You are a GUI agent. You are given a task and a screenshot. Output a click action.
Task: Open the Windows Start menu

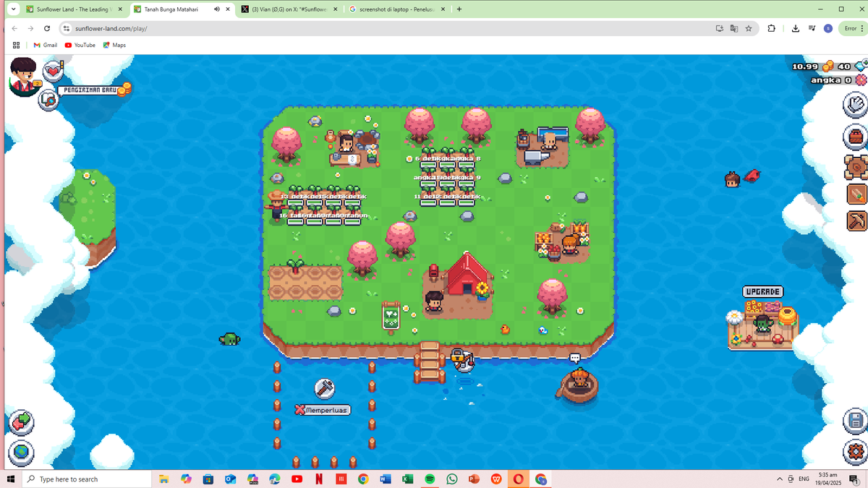(10, 479)
